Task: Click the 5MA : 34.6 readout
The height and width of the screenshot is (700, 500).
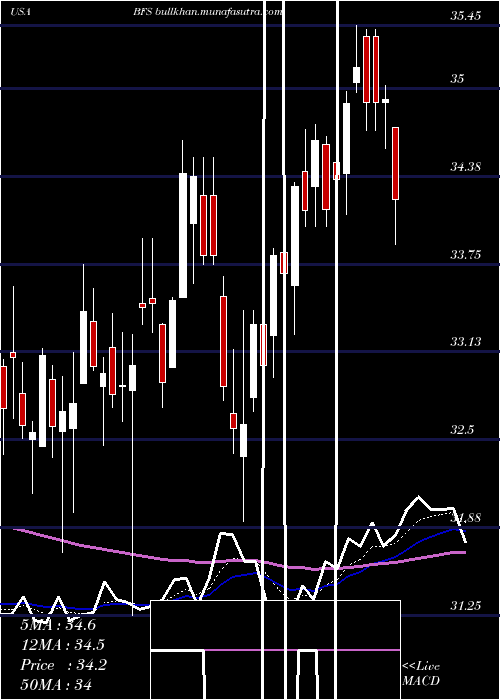Action: coord(58,625)
